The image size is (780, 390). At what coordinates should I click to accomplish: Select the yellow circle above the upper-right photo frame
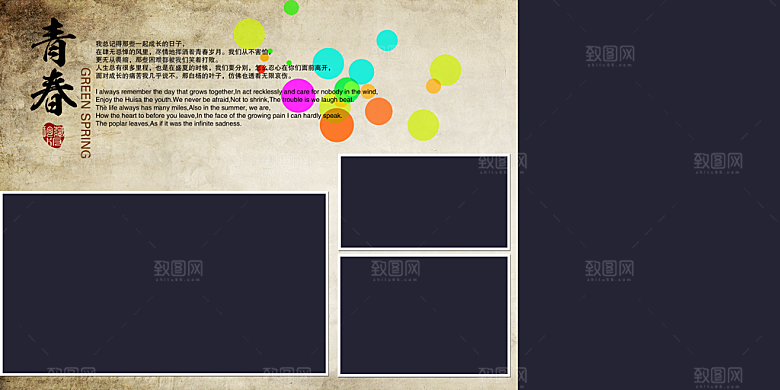(423, 125)
